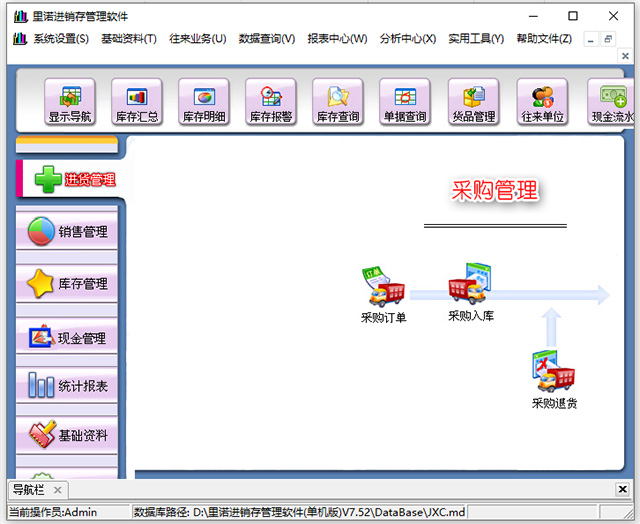Open the 库存报警 toolbar button
Image resolution: width=640 pixels, height=524 pixels.
click(x=271, y=102)
